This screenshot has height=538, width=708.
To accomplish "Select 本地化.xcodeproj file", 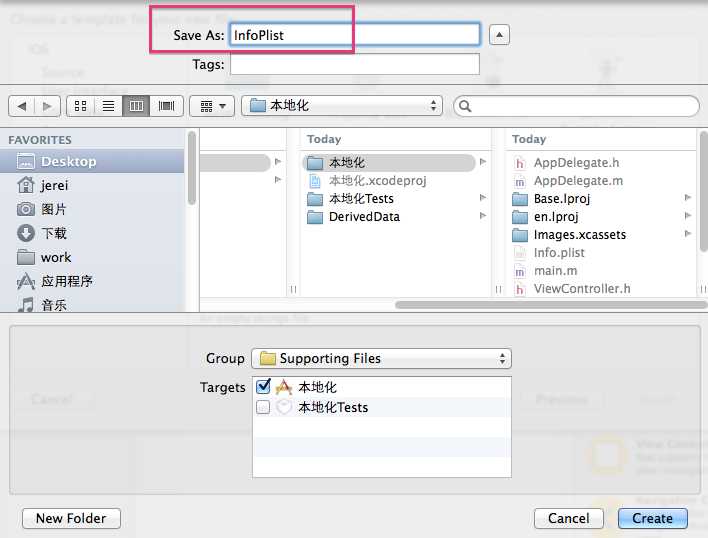I will 377,181.
